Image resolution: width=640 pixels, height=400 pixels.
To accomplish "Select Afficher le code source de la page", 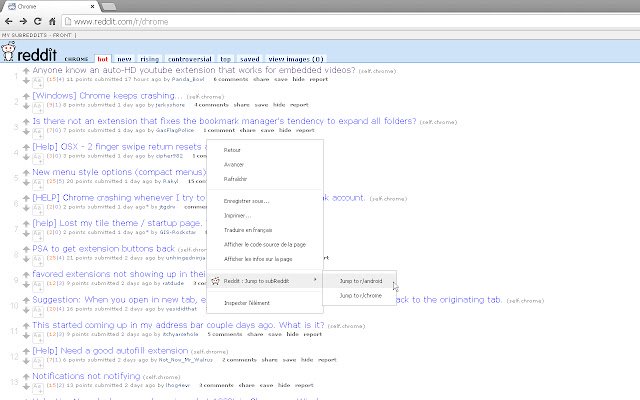I will pyautogui.click(x=265, y=244).
